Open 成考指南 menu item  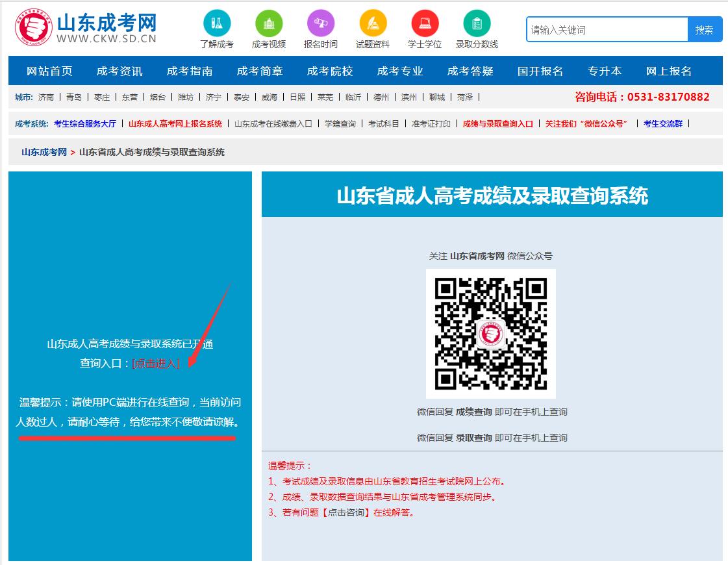pos(190,71)
